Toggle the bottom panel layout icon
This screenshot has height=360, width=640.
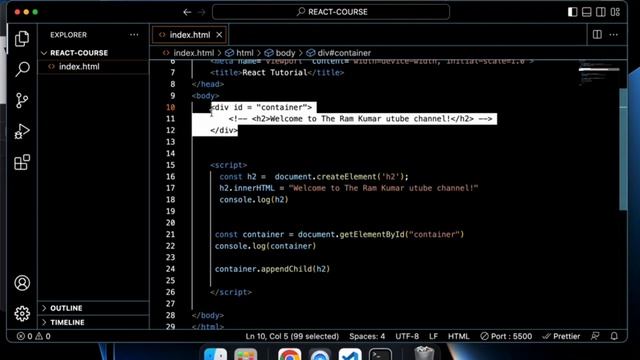click(587, 12)
